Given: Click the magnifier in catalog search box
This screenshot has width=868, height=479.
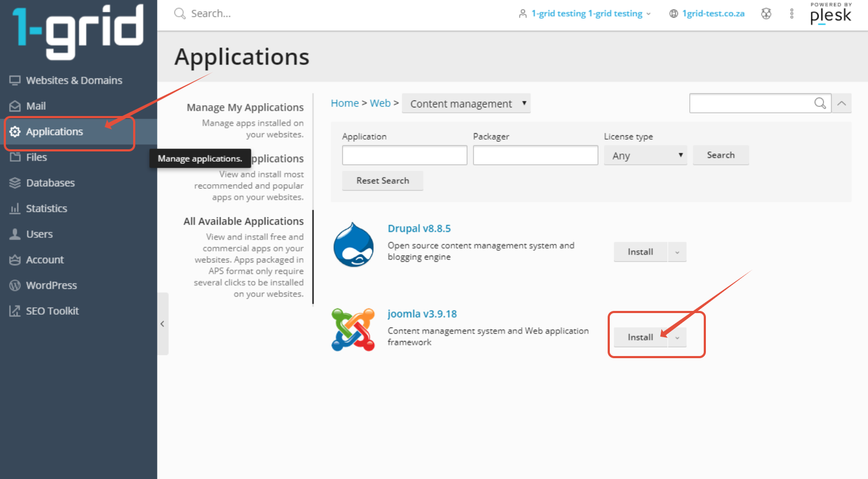Looking at the screenshot, I should 820,103.
